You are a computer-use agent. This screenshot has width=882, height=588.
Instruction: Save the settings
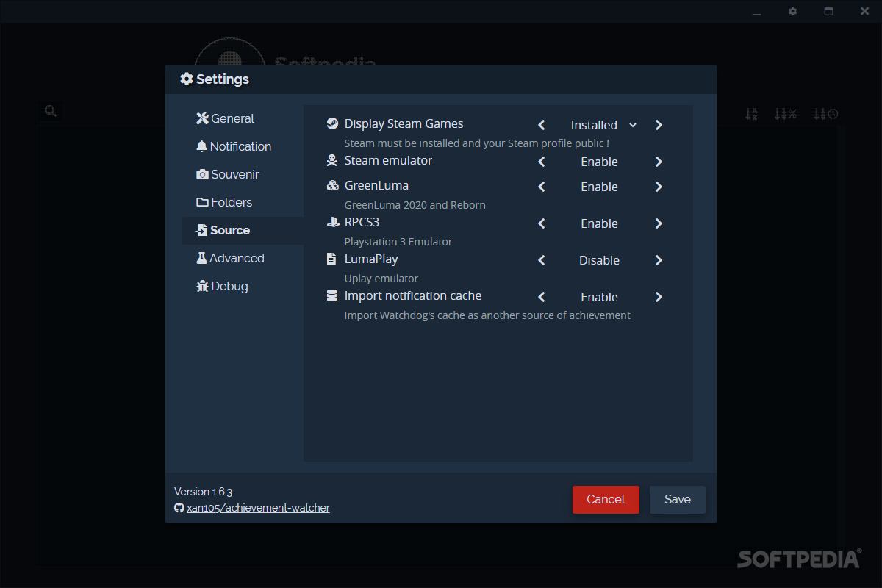click(678, 500)
